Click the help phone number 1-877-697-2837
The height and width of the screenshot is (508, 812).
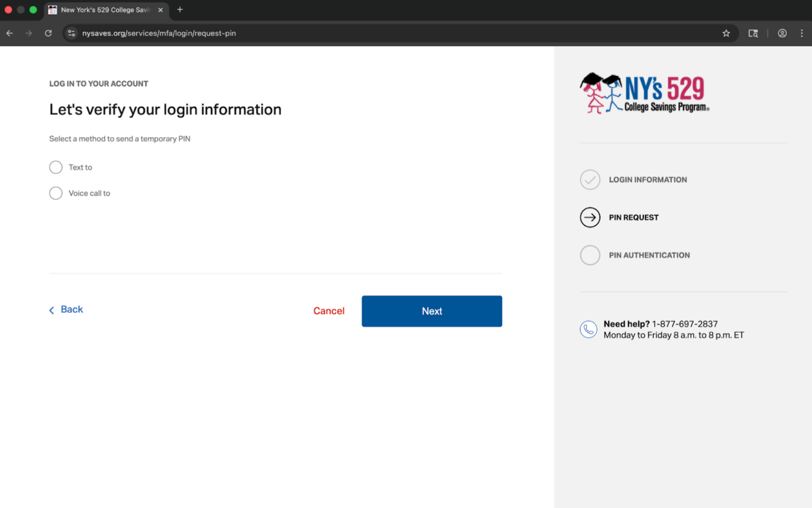click(x=685, y=324)
